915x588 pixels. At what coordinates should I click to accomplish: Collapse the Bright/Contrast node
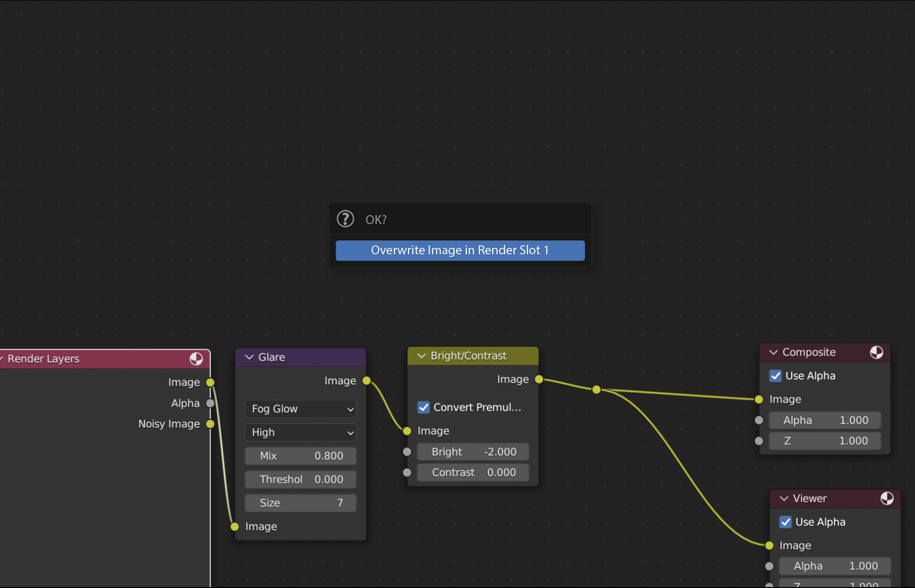point(421,355)
